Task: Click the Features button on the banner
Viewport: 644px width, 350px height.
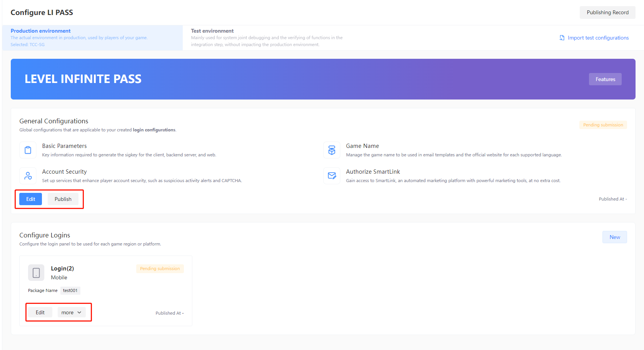Action: (605, 79)
